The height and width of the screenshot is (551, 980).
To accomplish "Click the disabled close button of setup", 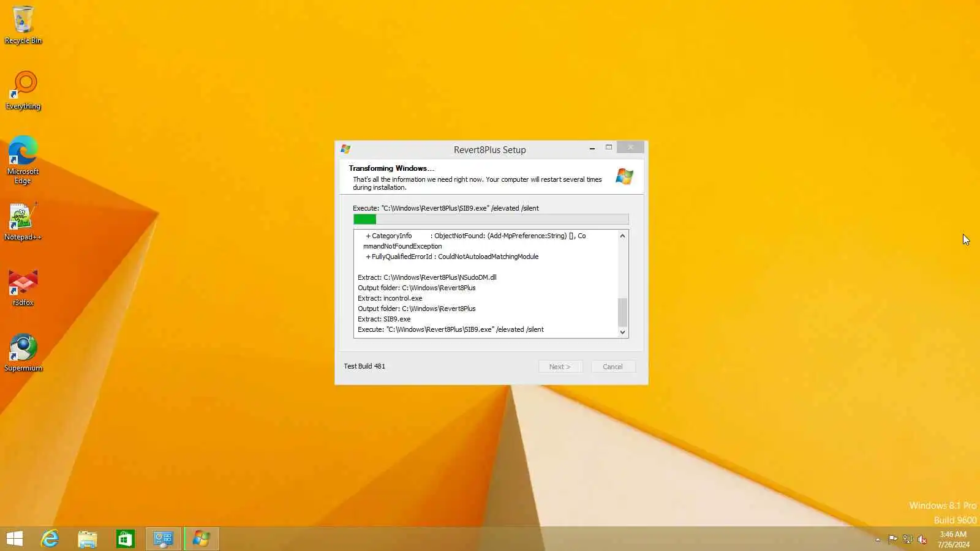I will click(630, 148).
